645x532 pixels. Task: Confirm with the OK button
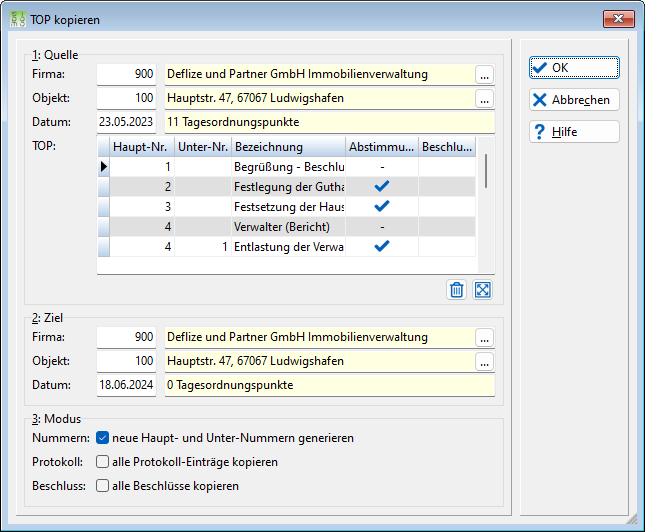tap(574, 67)
